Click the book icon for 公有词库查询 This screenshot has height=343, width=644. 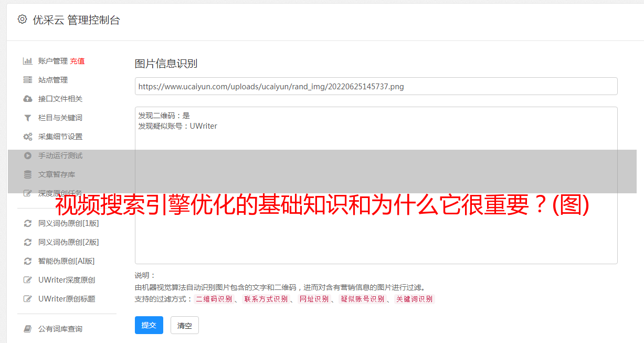[x=28, y=329]
